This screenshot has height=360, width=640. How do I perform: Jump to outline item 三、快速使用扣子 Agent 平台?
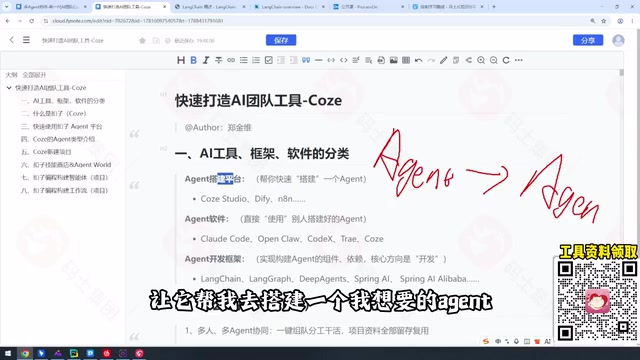click(62, 126)
